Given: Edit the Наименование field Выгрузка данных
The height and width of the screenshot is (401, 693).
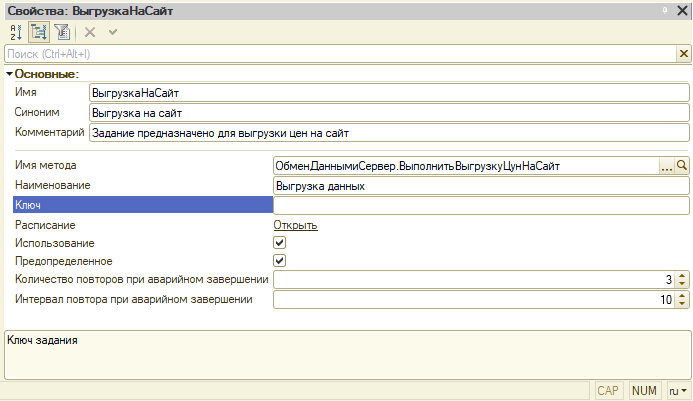Looking at the screenshot, I should [x=481, y=186].
